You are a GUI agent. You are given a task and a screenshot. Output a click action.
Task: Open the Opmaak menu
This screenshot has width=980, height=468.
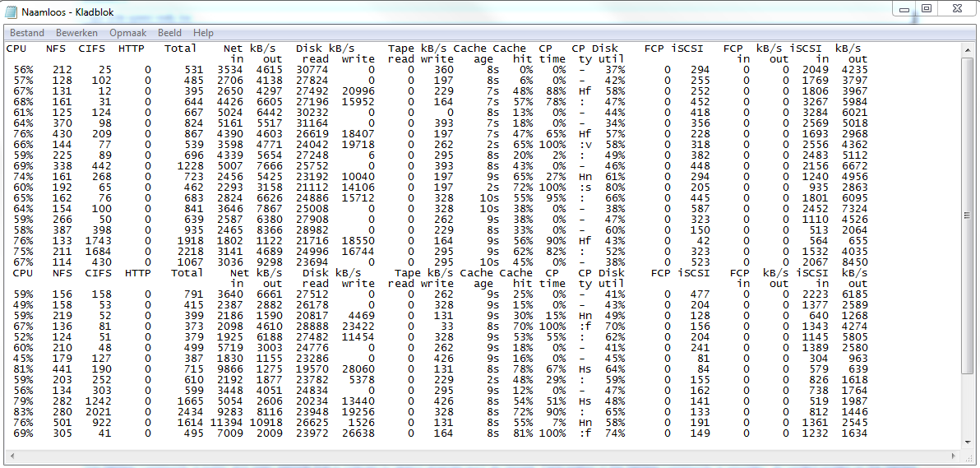tap(127, 33)
